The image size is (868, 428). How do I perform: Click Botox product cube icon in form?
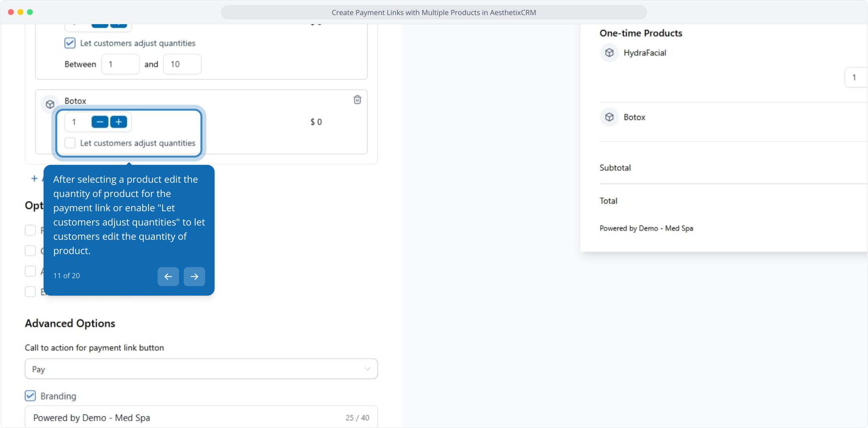[x=50, y=104]
